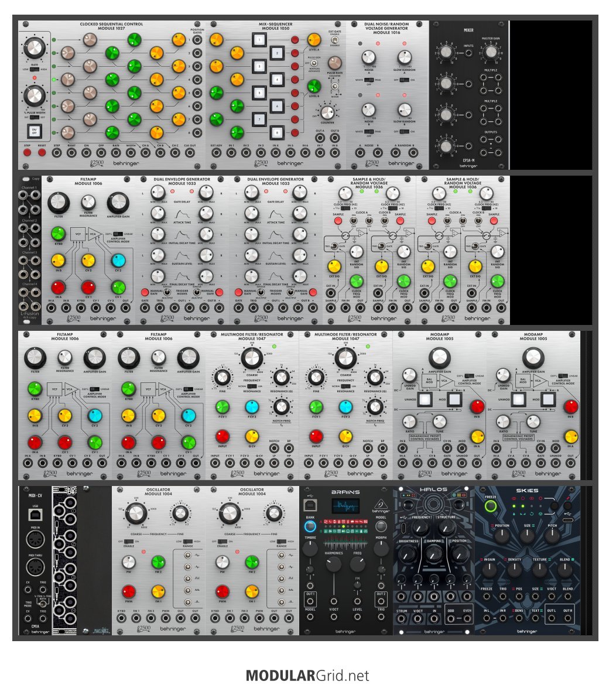Turn the LEVEL A knob on Mix-Sequencer
616x688 pixels.
(x=314, y=39)
